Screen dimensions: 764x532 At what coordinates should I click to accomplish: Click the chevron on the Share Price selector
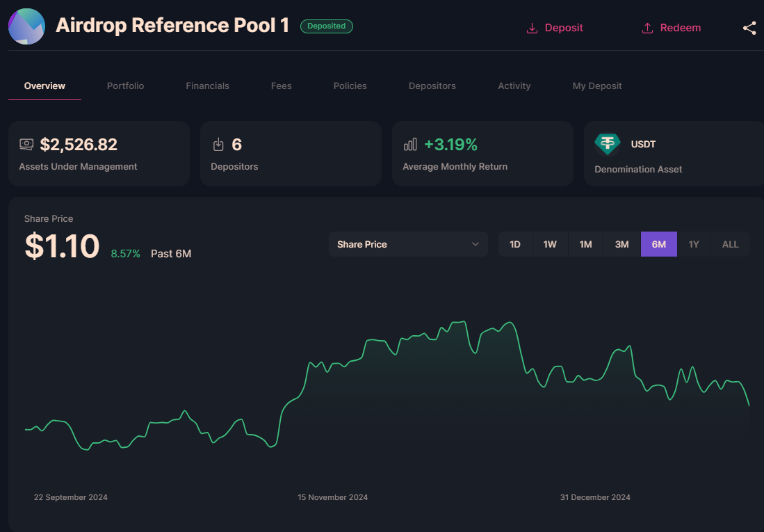(x=476, y=244)
